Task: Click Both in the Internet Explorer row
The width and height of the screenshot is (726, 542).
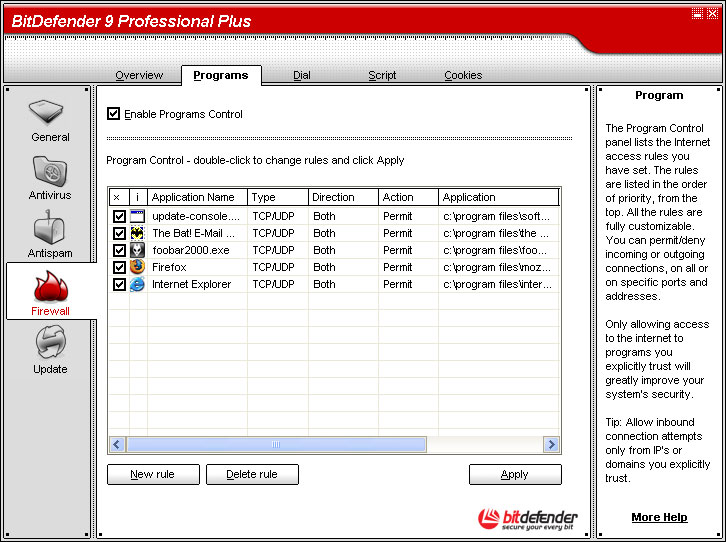Action: tap(324, 284)
